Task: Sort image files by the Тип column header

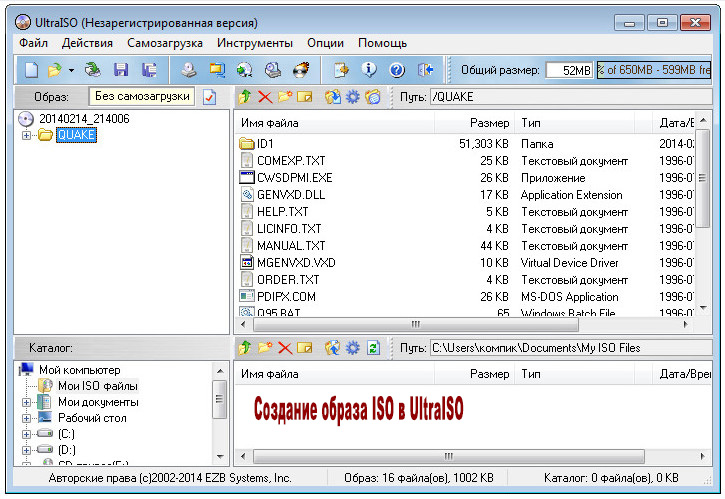Action: click(573, 123)
